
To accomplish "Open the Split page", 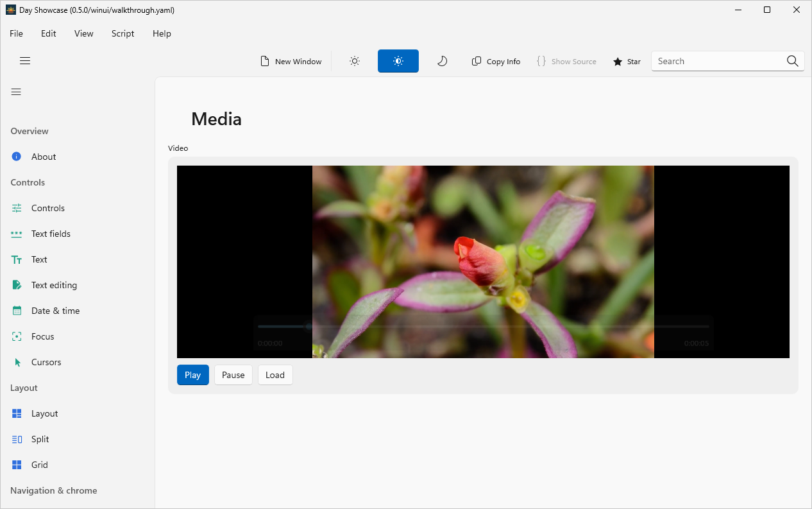I will [77, 439].
